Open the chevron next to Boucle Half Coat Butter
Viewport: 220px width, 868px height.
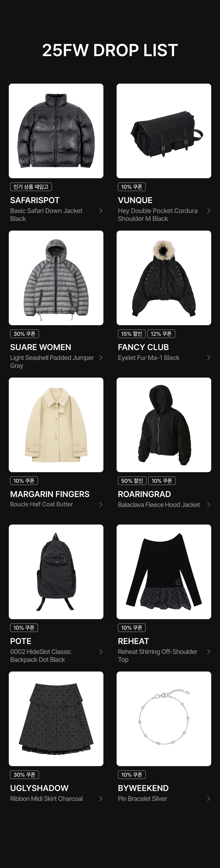(x=101, y=505)
